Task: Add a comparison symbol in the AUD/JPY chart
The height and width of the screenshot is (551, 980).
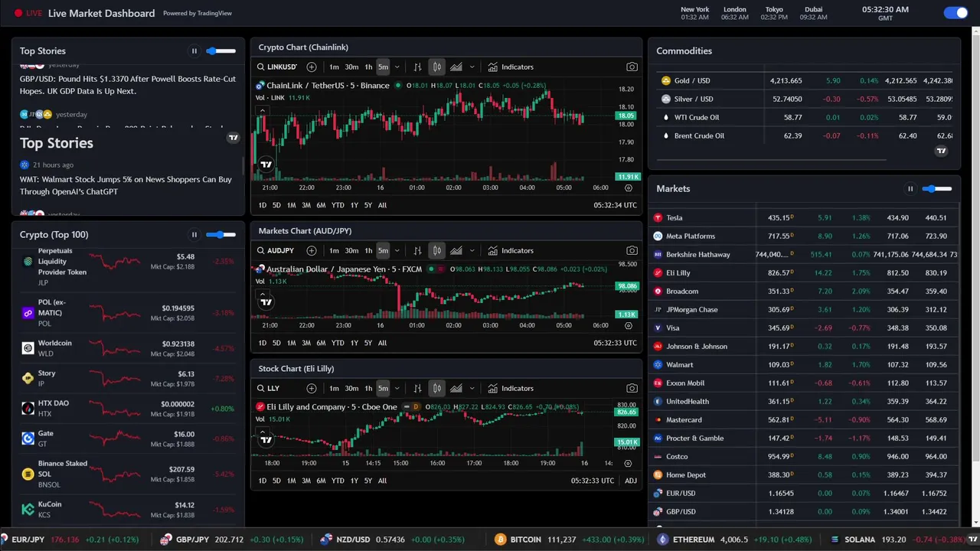Action: point(312,251)
